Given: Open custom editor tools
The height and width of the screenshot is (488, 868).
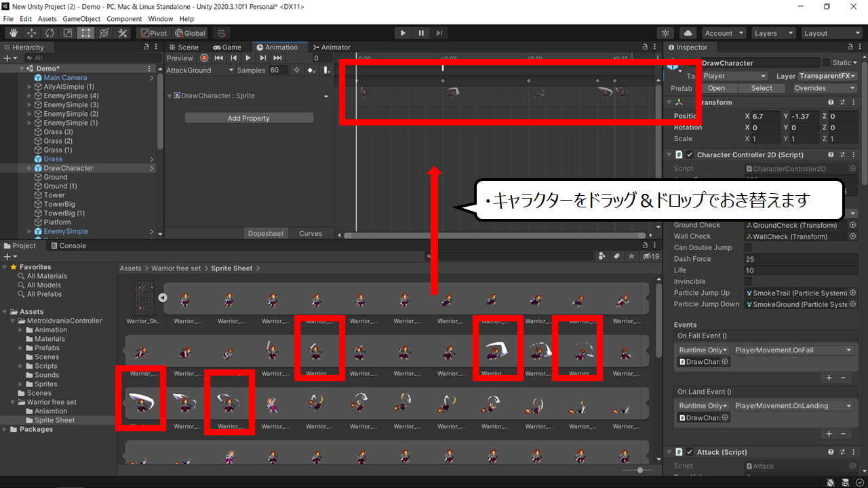Looking at the screenshot, I should click(x=123, y=33).
